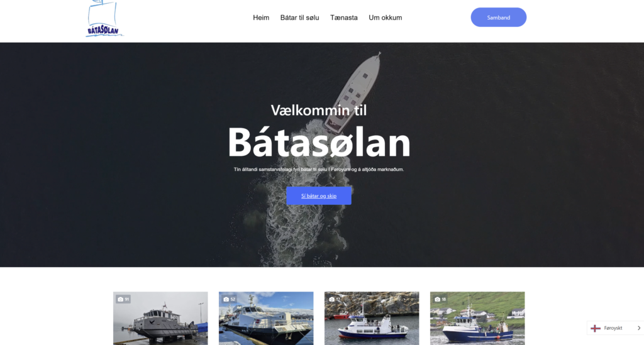Click the Bátasølan hero heading
Viewport: 644px width, 345px height.
coord(319,143)
